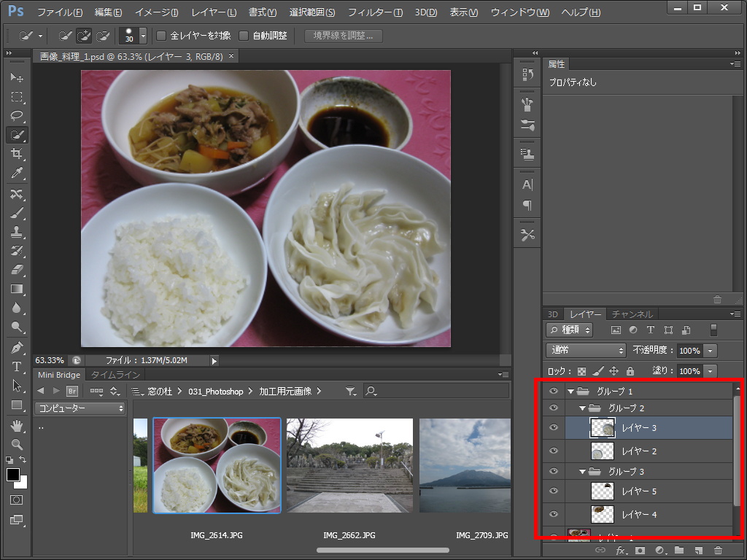747x560 pixels.
Task: Select the Rectangle shape tool
Action: click(17, 405)
